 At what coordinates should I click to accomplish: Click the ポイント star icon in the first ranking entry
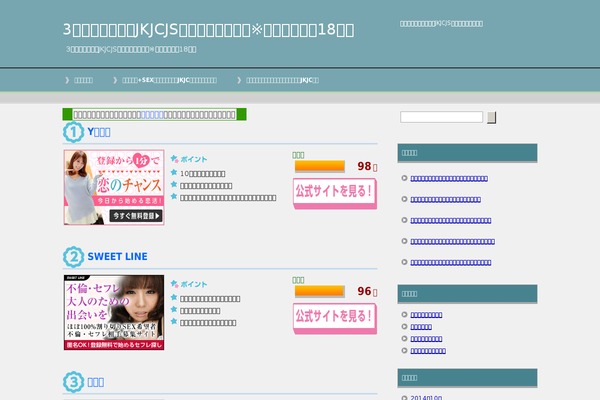174,159
